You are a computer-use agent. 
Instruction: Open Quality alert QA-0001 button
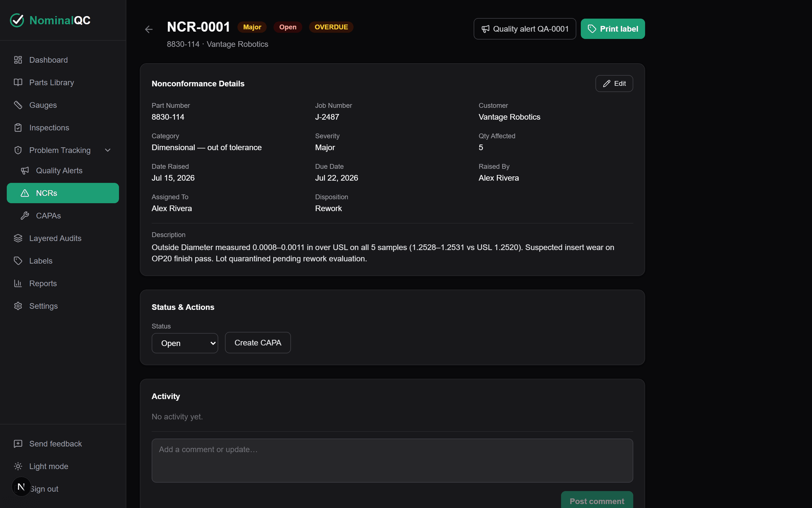point(525,29)
